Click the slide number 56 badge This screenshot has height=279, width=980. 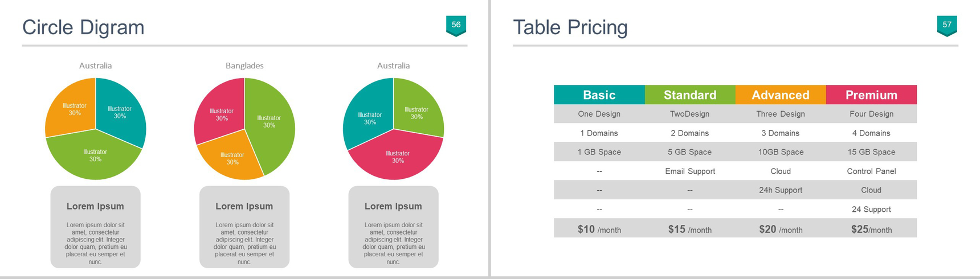[x=456, y=26]
